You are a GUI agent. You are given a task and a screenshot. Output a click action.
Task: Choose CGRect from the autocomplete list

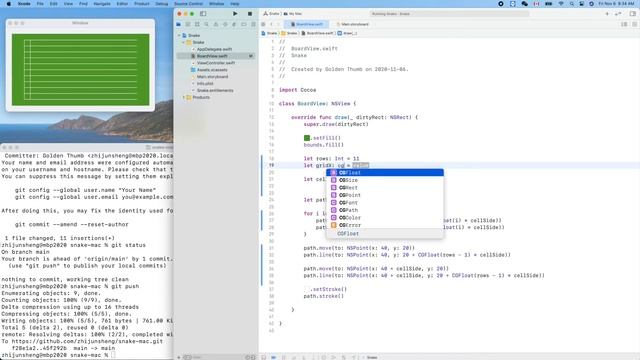(x=385, y=188)
